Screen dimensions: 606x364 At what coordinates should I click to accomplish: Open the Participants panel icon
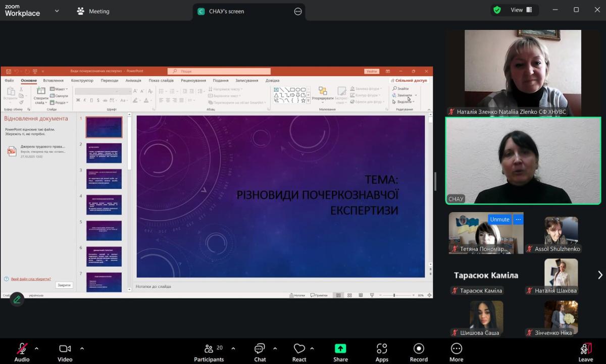[209, 349]
